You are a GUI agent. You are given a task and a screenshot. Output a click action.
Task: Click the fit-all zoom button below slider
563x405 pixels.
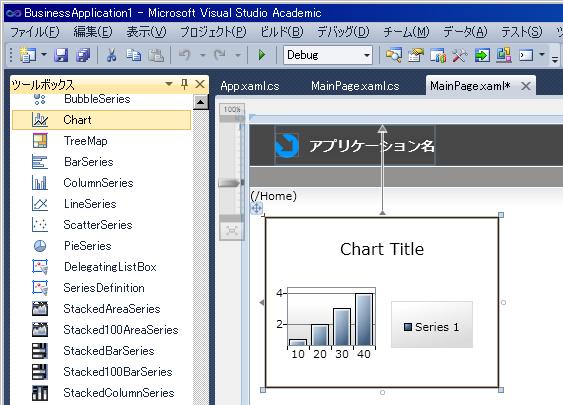pos(232,231)
